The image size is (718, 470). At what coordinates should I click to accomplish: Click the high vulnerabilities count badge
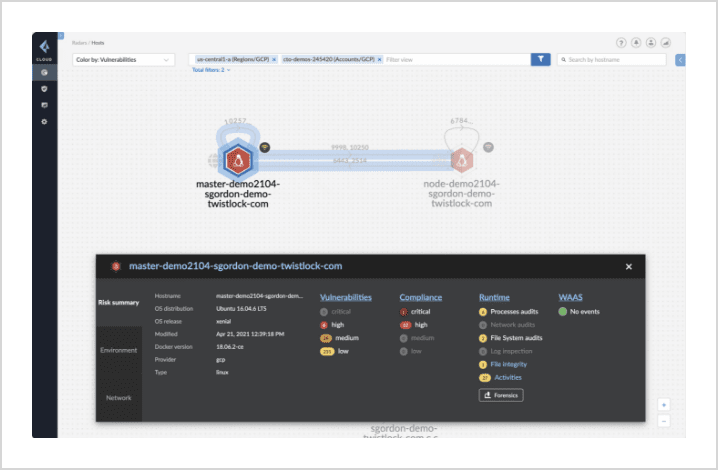point(324,325)
